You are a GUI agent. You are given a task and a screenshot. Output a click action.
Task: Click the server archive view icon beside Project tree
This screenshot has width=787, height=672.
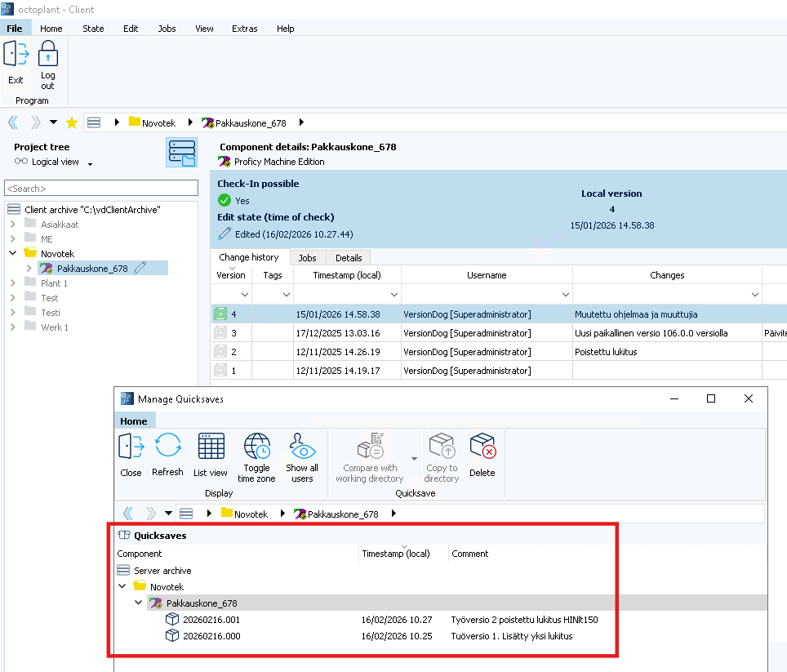[x=181, y=153]
